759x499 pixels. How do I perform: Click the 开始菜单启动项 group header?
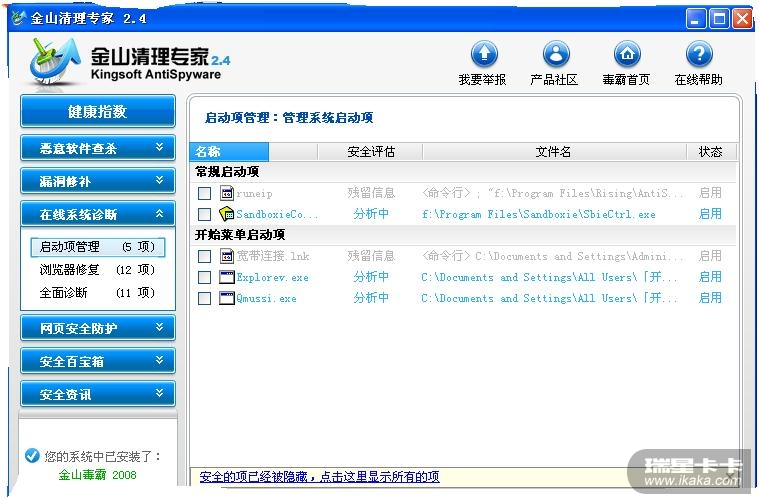coord(240,235)
